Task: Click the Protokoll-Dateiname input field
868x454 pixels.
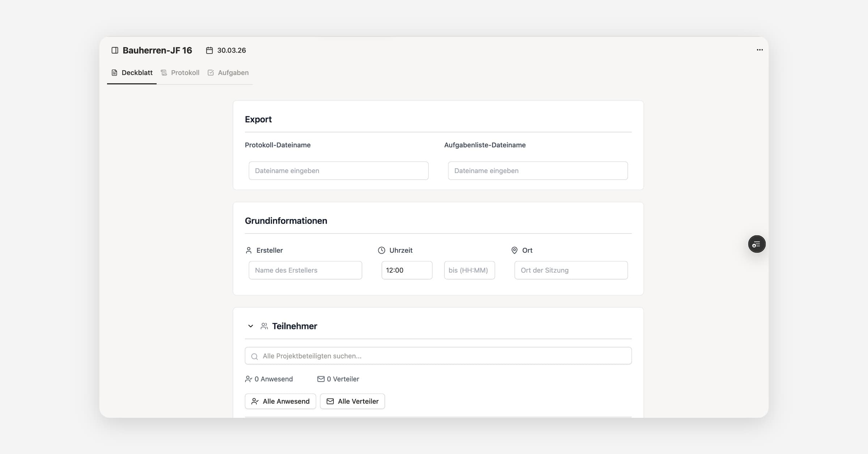Action: tap(339, 171)
